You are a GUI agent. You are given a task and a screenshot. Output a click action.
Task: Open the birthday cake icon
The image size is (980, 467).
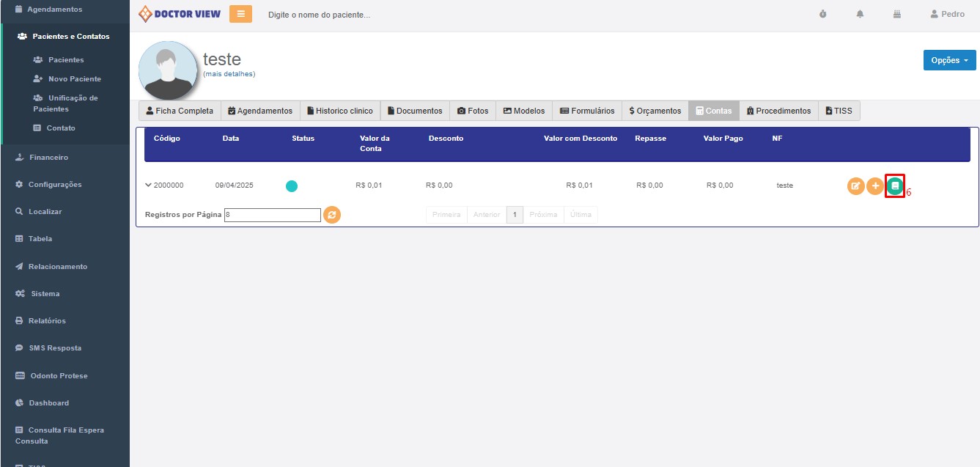(x=896, y=15)
